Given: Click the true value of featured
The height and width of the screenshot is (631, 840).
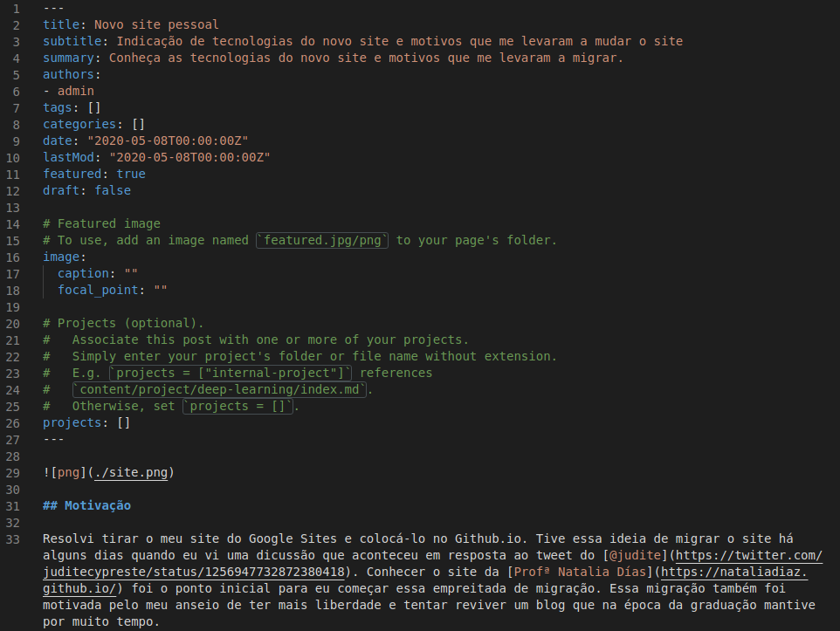Looking at the screenshot, I should (131, 175).
